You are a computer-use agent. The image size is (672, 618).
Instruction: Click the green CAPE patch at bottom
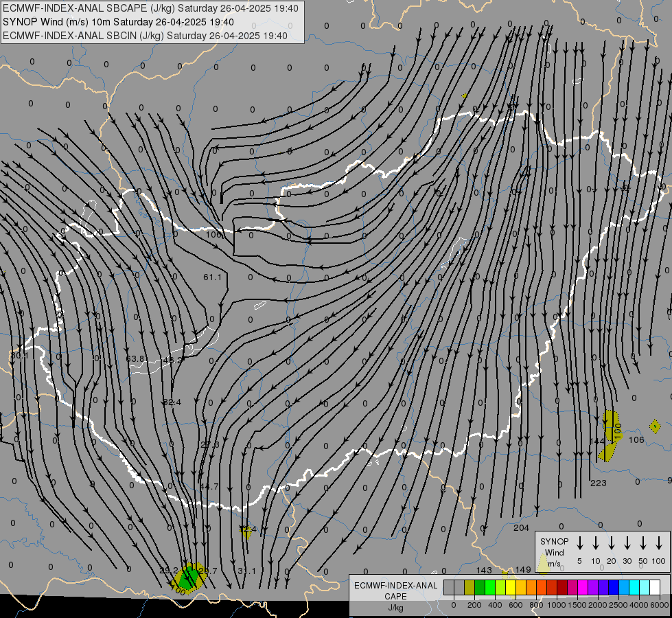tap(187, 577)
